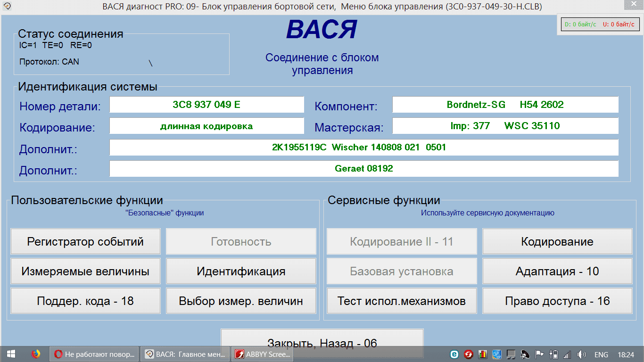Click the ВАСЯ app icon in title bar
The width and height of the screenshot is (644, 362).
[x=8, y=6]
